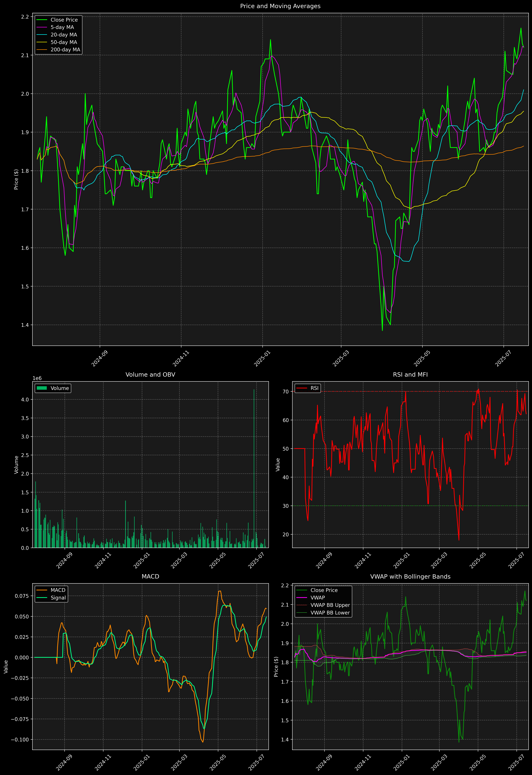Click the '30' tick on the RSI chart
The height and width of the screenshot is (775, 532).
click(286, 506)
